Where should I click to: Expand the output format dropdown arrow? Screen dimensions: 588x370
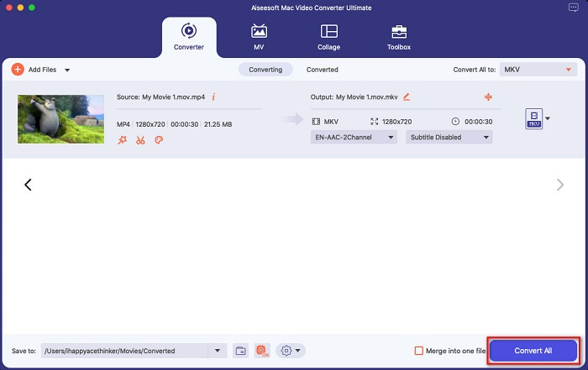point(548,118)
